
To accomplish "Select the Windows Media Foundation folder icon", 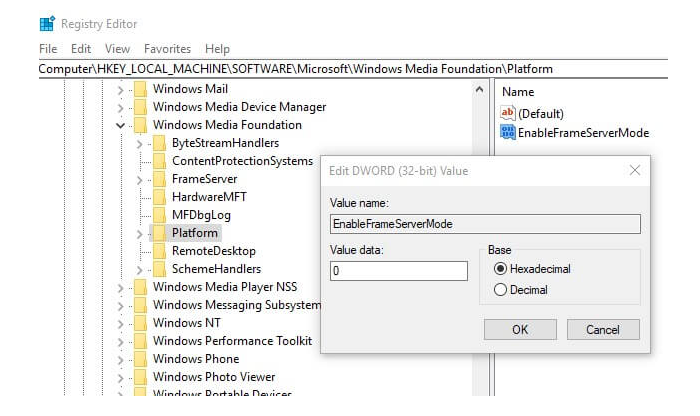I will [140, 125].
